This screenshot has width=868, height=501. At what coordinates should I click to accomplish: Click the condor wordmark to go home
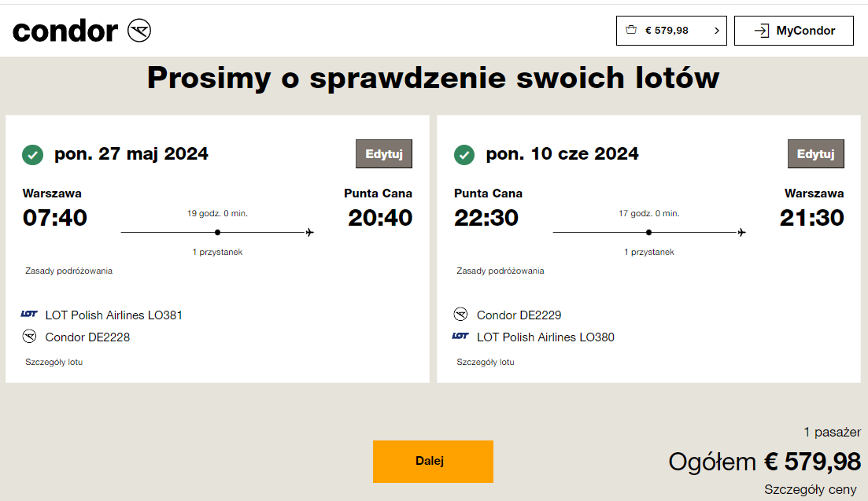click(65, 31)
